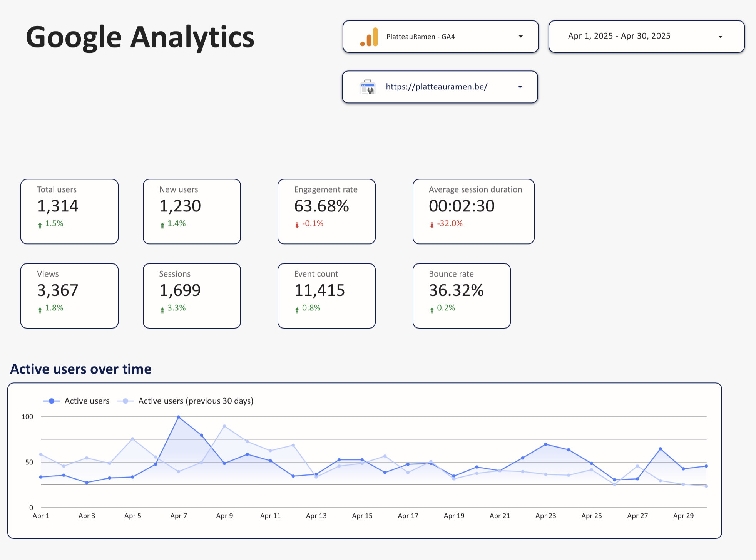Image resolution: width=756 pixels, height=560 pixels.
Task: Click the Google Analytics page title
Action: coord(140,37)
